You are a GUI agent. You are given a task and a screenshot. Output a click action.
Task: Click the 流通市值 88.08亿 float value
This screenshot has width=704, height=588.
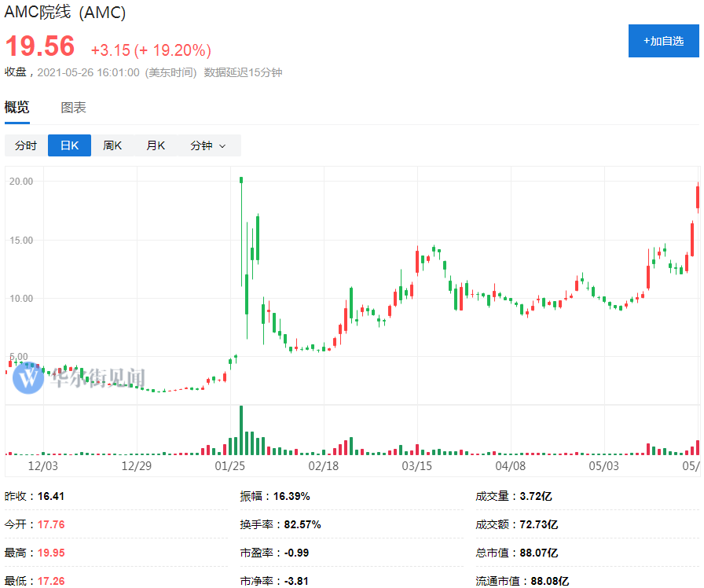pos(550,581)
